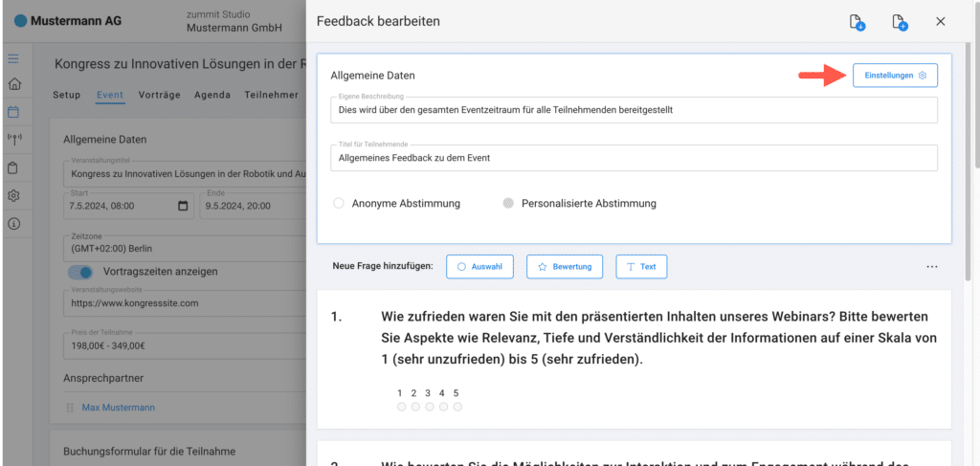
Task: Click the clipboard icon in sidebar
Action: (13, 168)
